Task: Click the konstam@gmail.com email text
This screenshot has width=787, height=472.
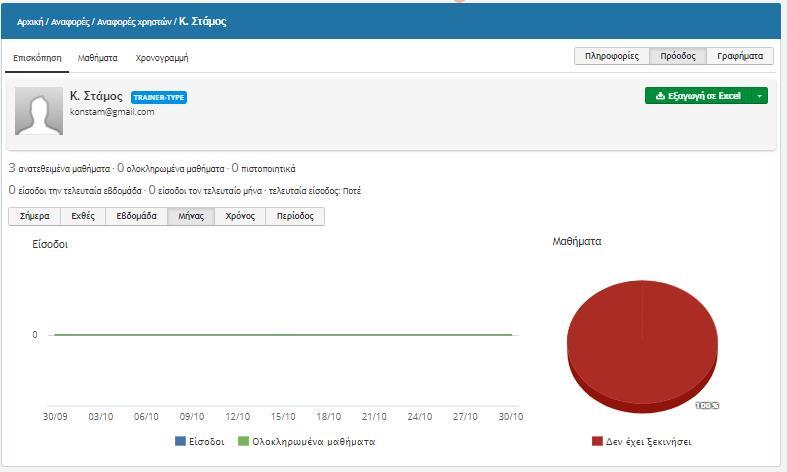Action: tap(112, 112)
